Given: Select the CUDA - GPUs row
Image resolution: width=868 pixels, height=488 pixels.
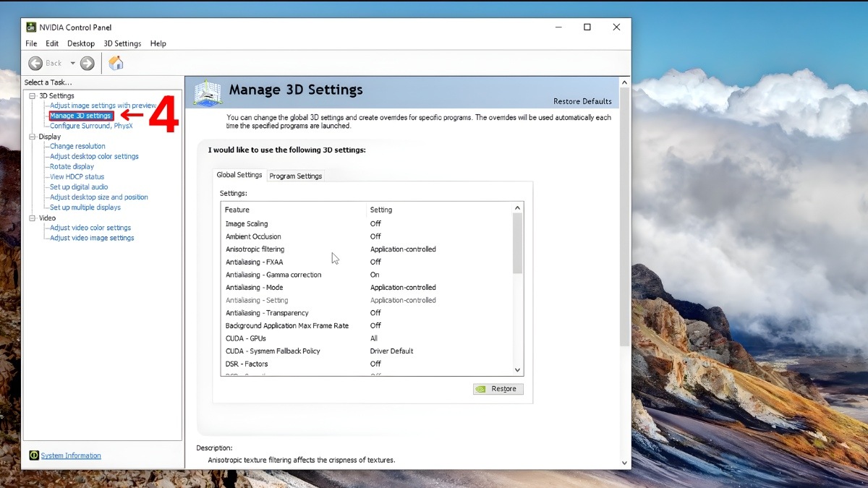Looking at the screenshot, I should click(367, 338).
